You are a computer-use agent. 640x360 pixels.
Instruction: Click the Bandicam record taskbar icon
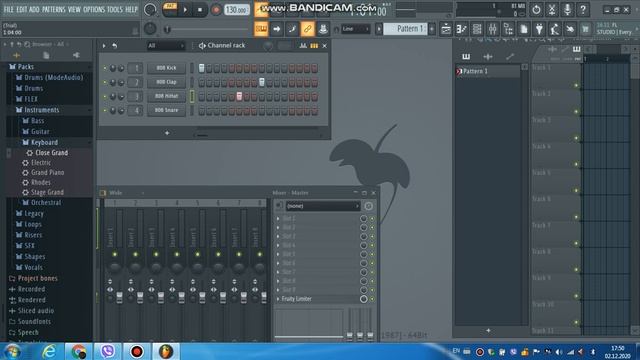pyautogui.click(x=137, y=351)
